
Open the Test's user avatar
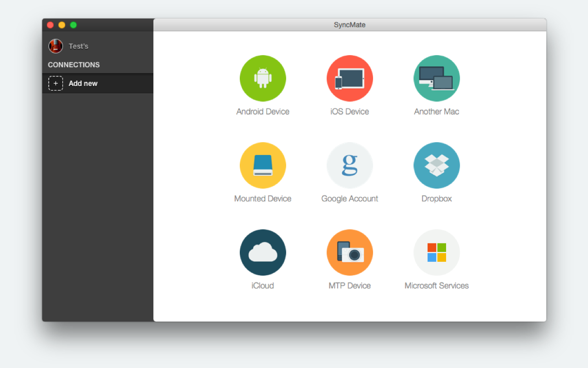click(x=56, y=46)
